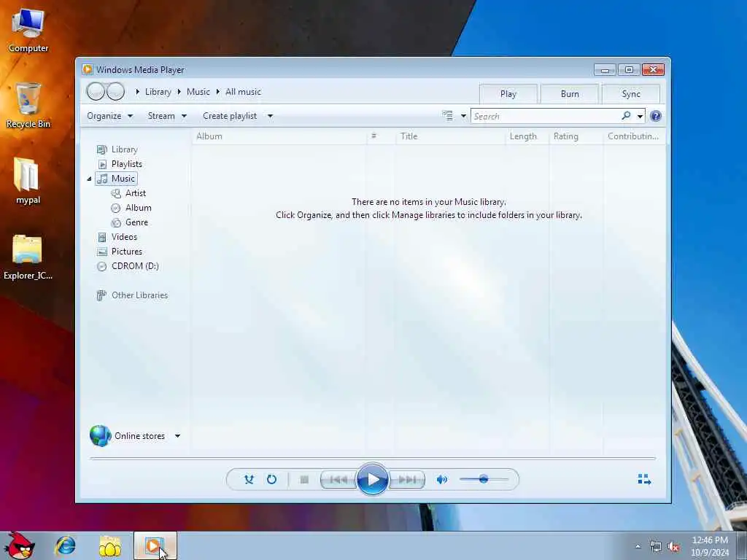Sort by the Contributing artist column header

[x=634, y=136]
